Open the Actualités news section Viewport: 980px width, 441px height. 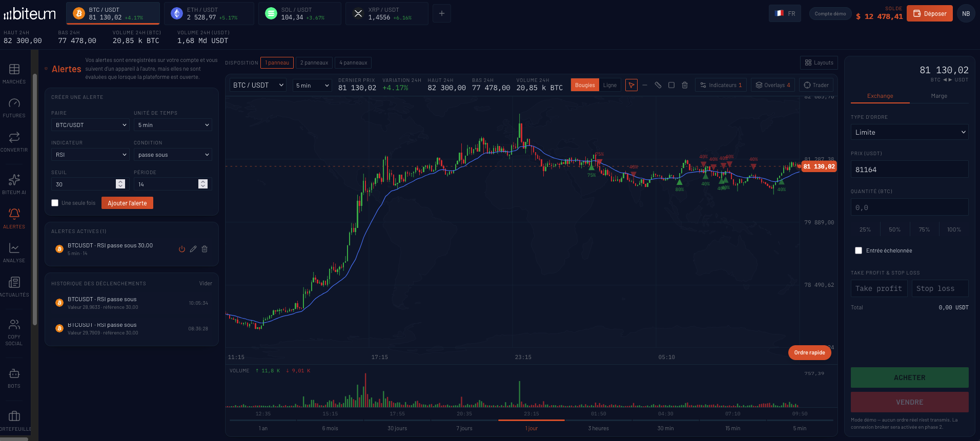(x=14, y=287)
